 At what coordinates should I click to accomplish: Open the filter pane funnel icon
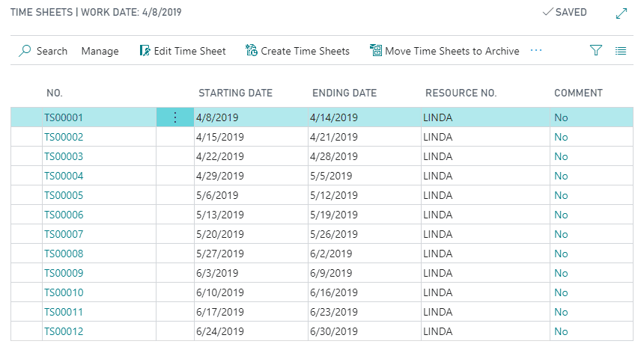(x=596, y=51)
